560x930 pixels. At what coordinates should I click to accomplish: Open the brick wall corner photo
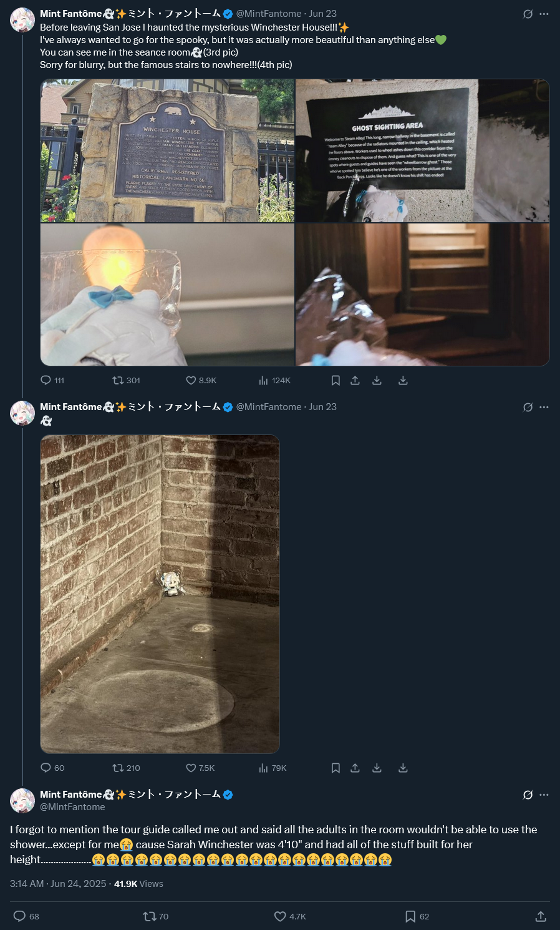click(x=160, y=594)
